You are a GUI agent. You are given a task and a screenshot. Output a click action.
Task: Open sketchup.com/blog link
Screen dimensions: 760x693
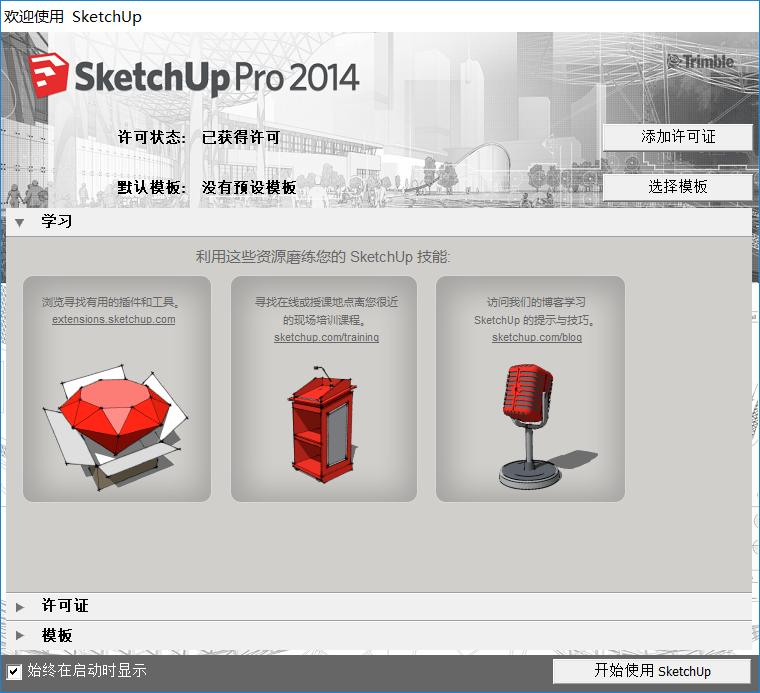pos(537,337)
